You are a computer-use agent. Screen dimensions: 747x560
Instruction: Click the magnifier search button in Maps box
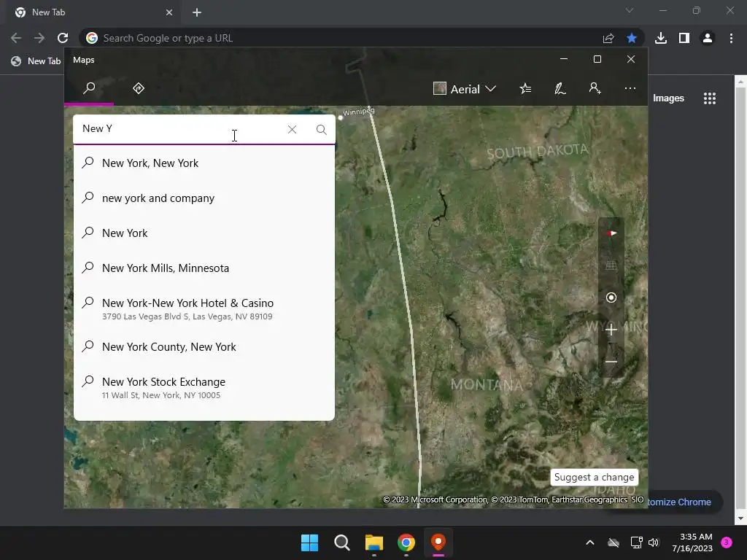pos(322,130)
